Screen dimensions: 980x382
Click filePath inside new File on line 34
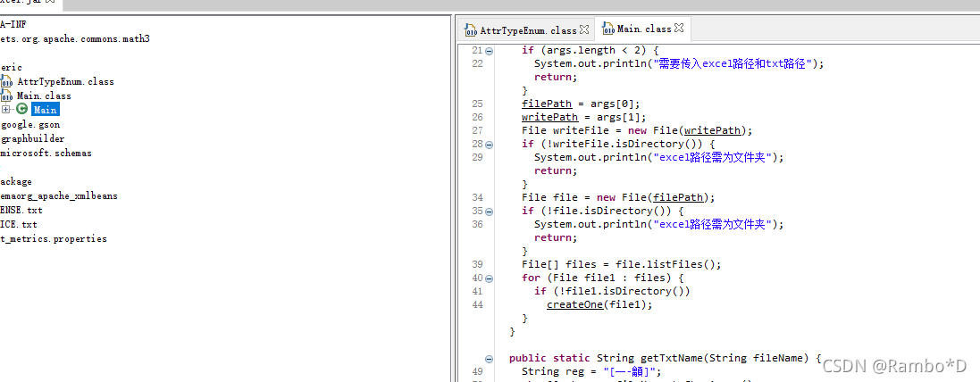click(x=678, y=197)
